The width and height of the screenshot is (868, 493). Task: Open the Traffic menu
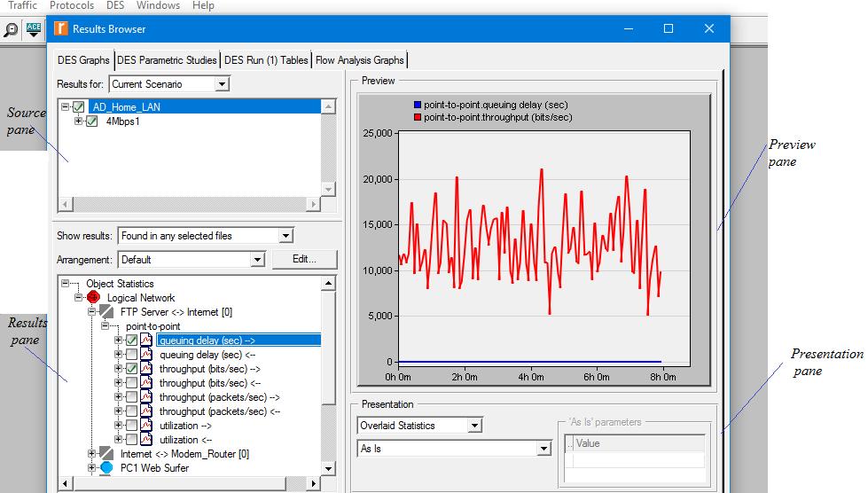(22, 5)
